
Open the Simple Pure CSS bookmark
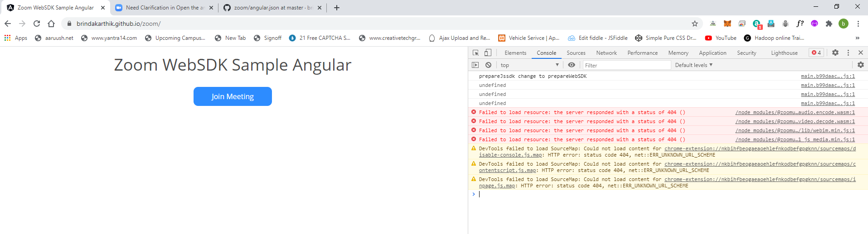coord(665,38)
